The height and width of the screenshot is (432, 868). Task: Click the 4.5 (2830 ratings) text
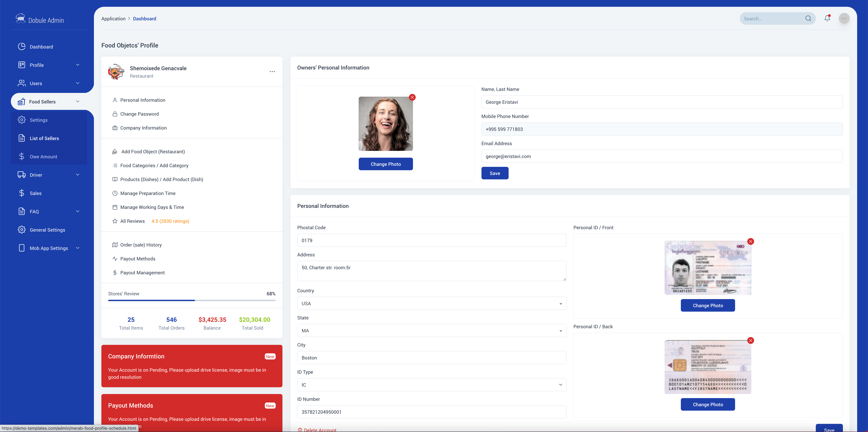(170, 221)
